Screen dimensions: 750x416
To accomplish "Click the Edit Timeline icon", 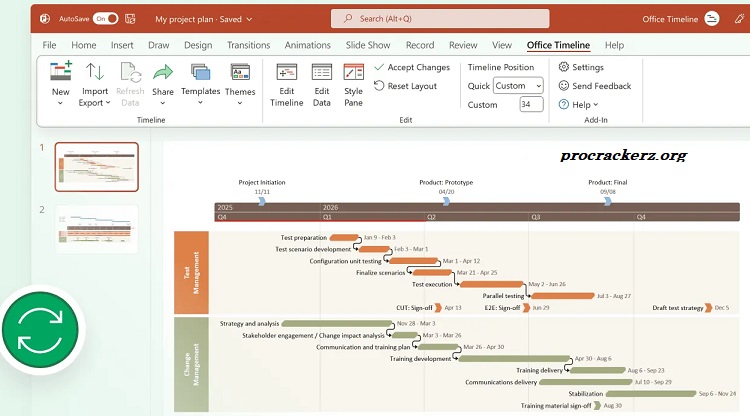I will coord(286,72).
